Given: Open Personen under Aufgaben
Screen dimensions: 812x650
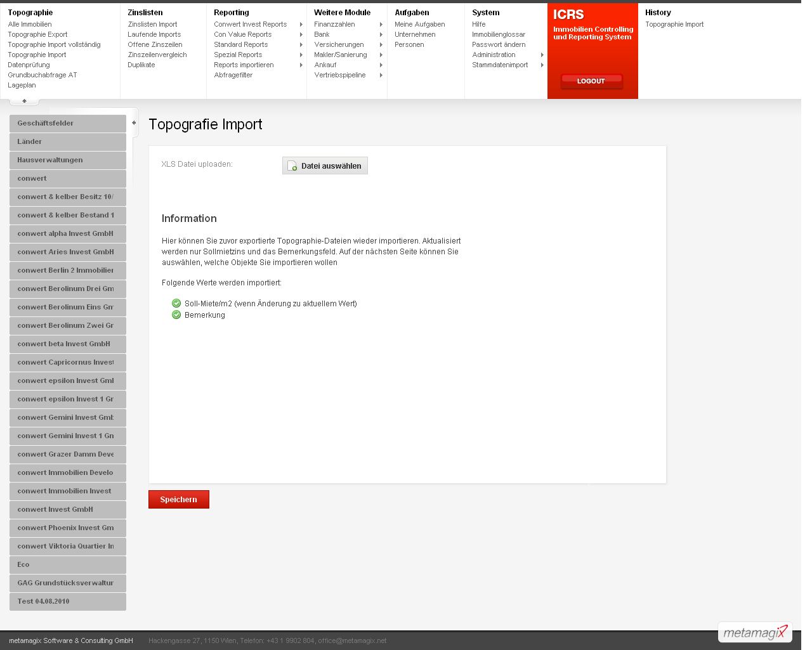Looking at the screenshot, I should click(409, 44).
